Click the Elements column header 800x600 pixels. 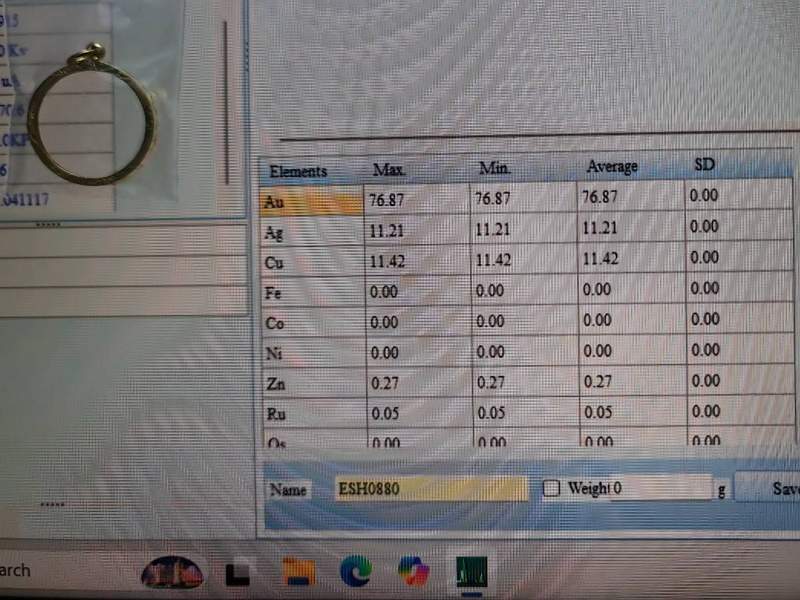click(x=300, y=171)
